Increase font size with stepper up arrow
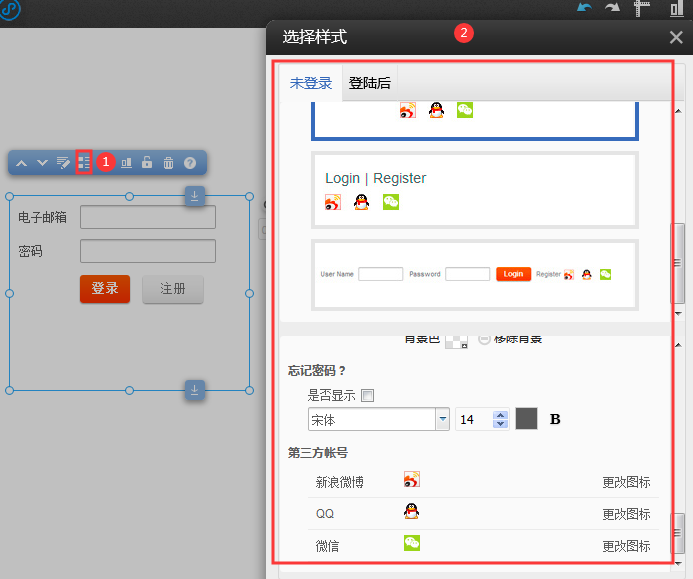693x579 pixels. point(501,415)
